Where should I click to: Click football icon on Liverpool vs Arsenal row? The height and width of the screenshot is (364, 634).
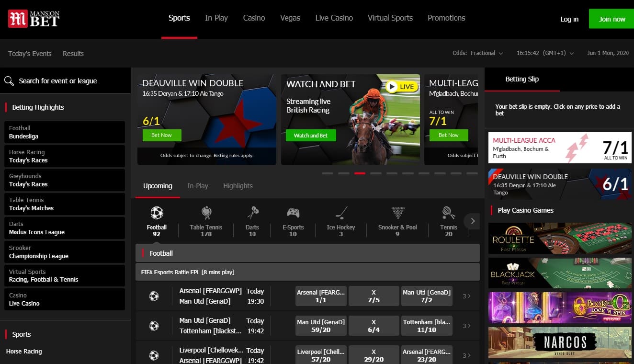(x=154, y=355)
